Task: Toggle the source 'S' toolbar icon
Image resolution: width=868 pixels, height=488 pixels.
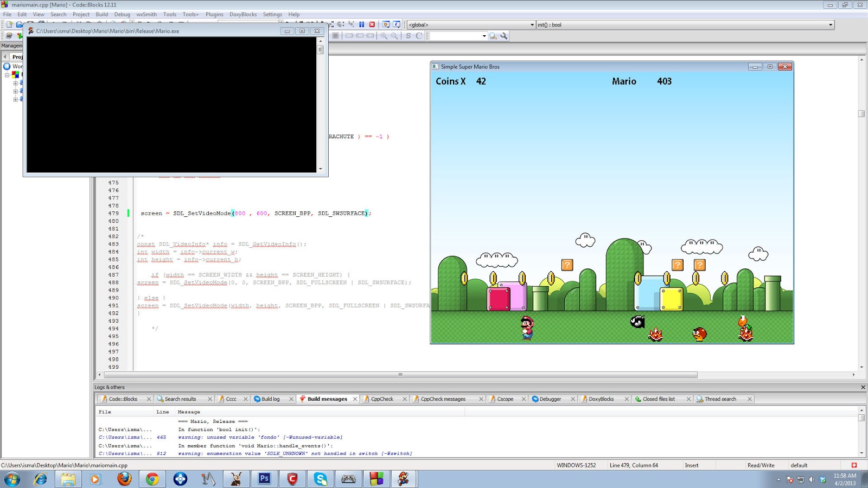Action: pyautogui.click(x=409, y=36)
